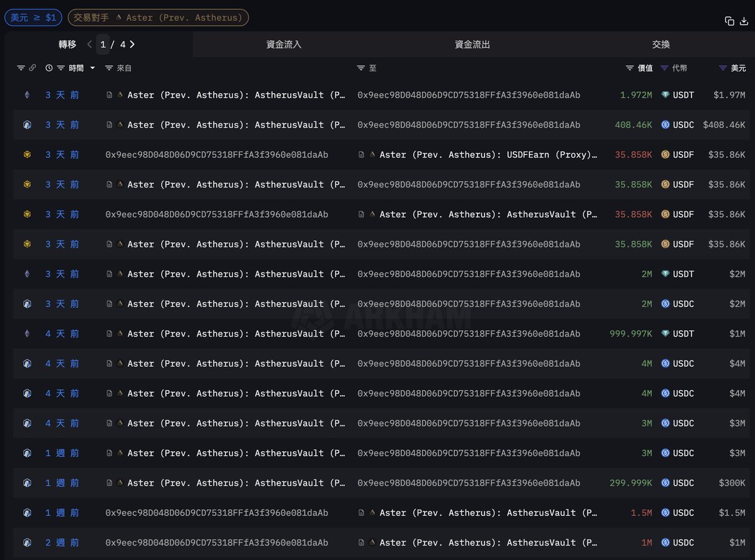Image resolution: width=755 pixels, height=560 pixels.
Task: Click the page number field showing 1
Action: pyautogui.click(x=103, y=45)
